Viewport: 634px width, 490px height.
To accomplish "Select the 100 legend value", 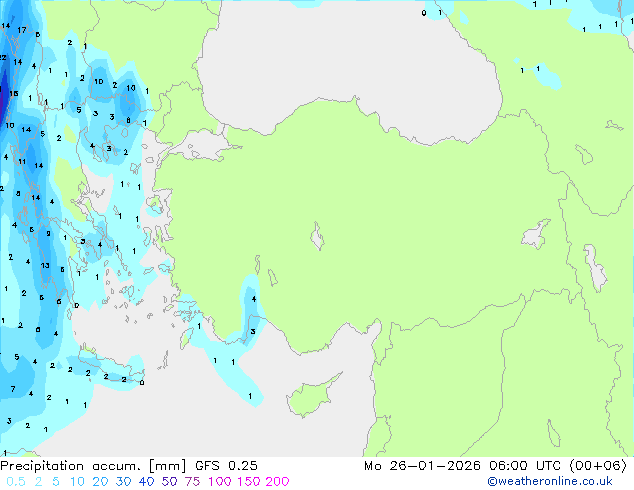I will tap(220, 482).
